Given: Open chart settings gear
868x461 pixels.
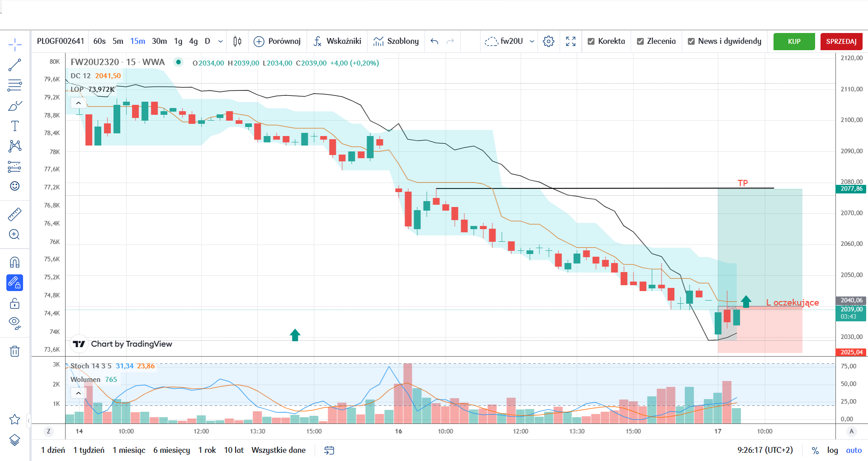Looking at the screenshot, I should [548, 41].
